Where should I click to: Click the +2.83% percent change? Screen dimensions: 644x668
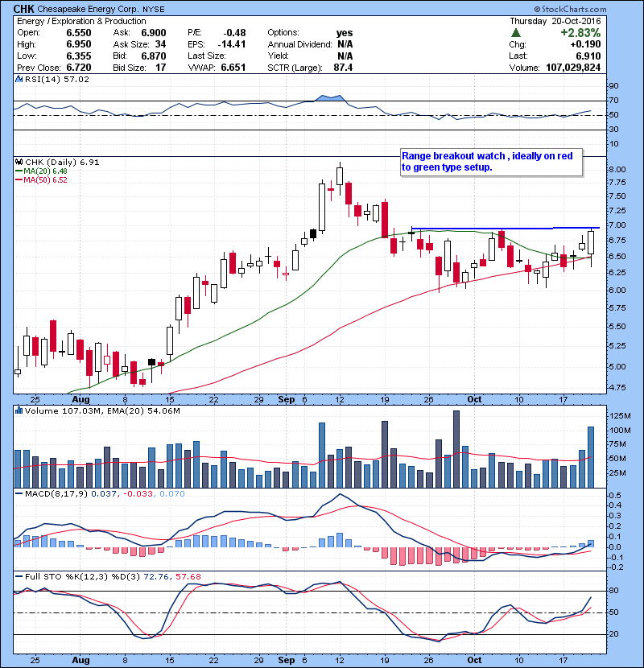pos(580,33)
